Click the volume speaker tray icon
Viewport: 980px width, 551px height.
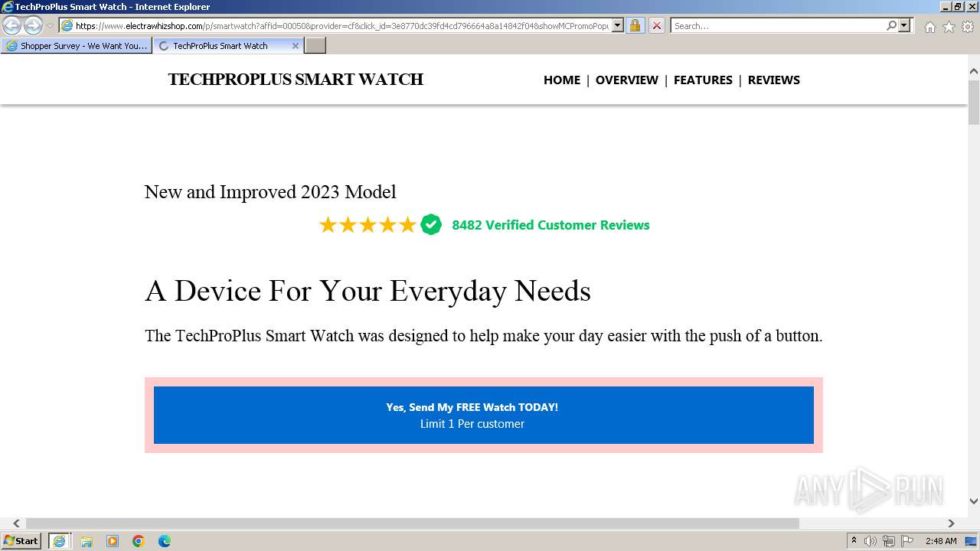click(x=871, y=541)
